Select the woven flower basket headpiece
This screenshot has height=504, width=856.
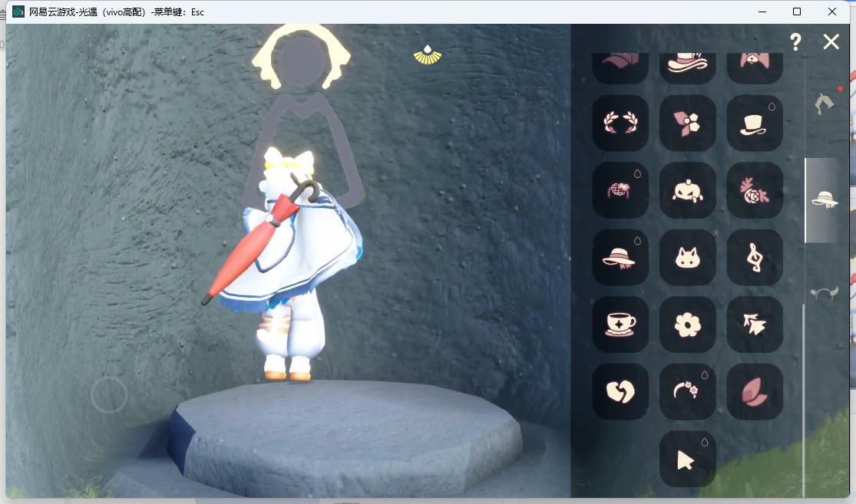coord(620,189)
